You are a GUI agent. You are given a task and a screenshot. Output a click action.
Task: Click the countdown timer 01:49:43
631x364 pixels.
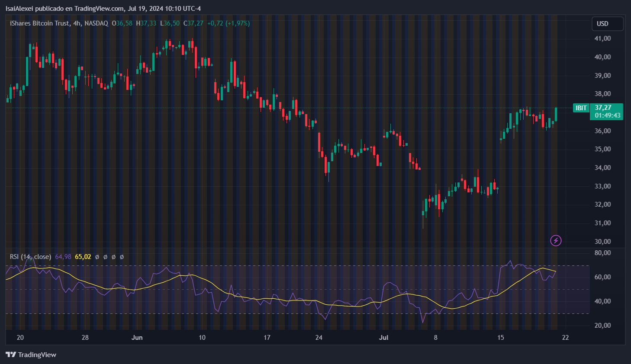click(x=607, y=115)
